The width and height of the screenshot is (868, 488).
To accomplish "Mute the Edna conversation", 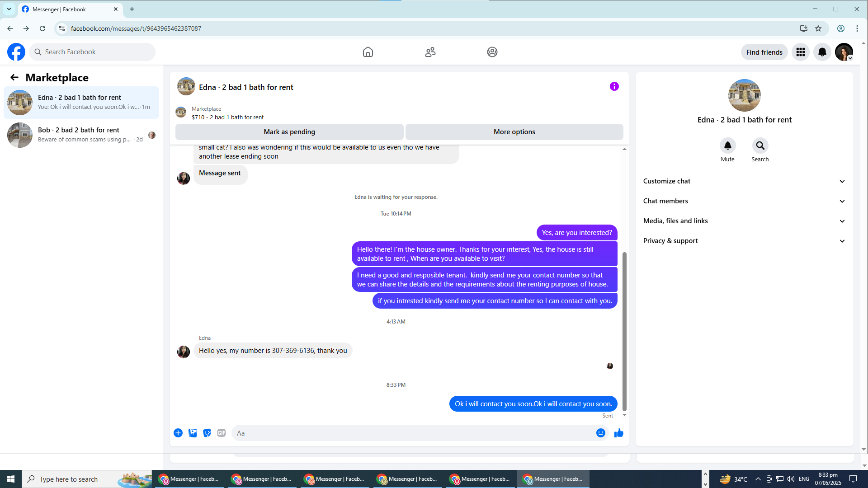I will pos(727,145).
